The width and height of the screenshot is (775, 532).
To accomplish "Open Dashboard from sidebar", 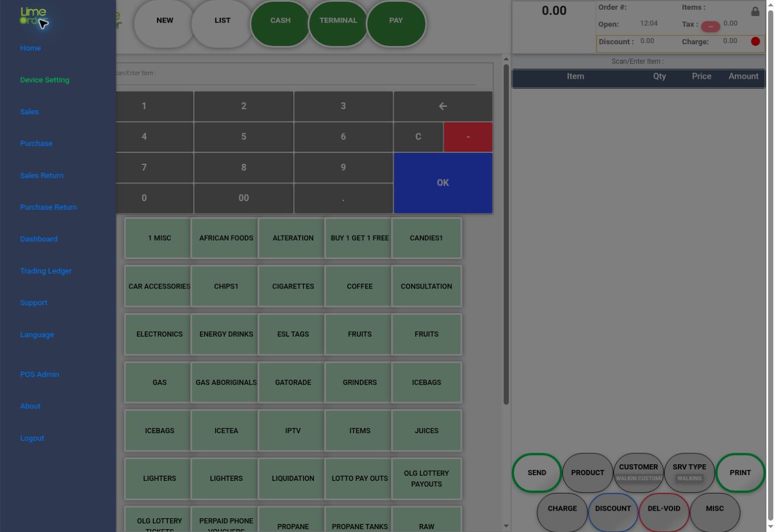I will pos(39,239).
